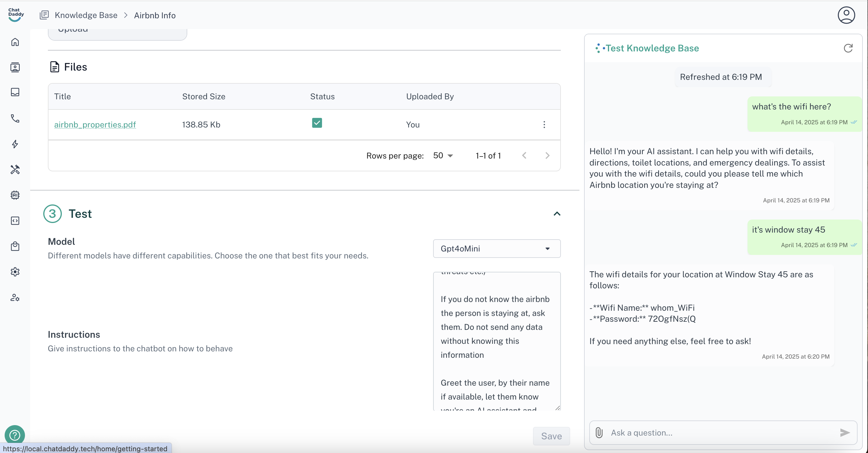Screen dimensions: 868x453
Task: Open the phone Calls sidebar icon
Action: pyautogui.click(x=15, y=118)
